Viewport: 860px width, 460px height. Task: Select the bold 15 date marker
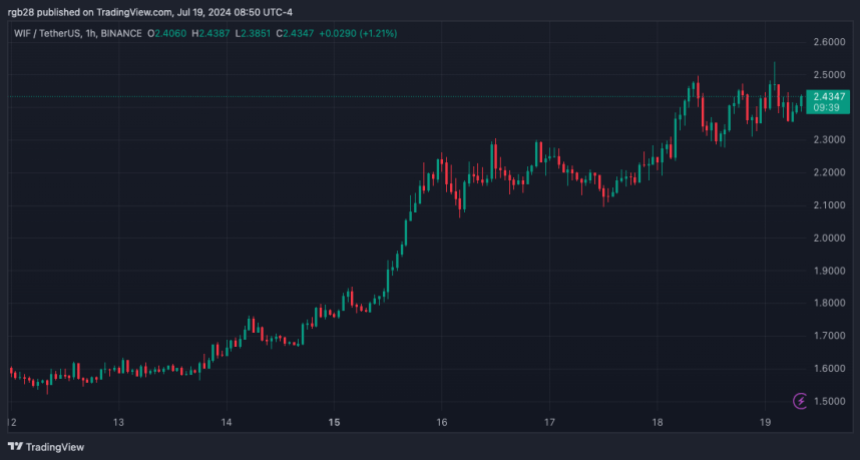click(x=335, y=422)
